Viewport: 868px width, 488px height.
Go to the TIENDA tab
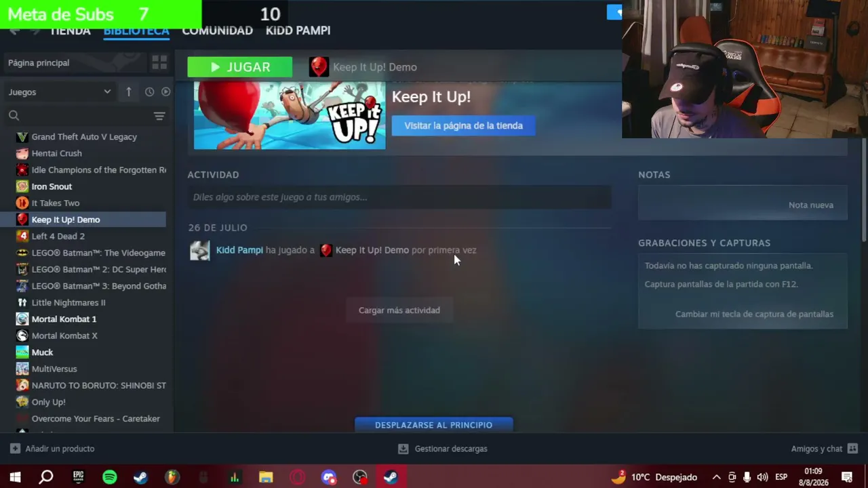(70, 31)
